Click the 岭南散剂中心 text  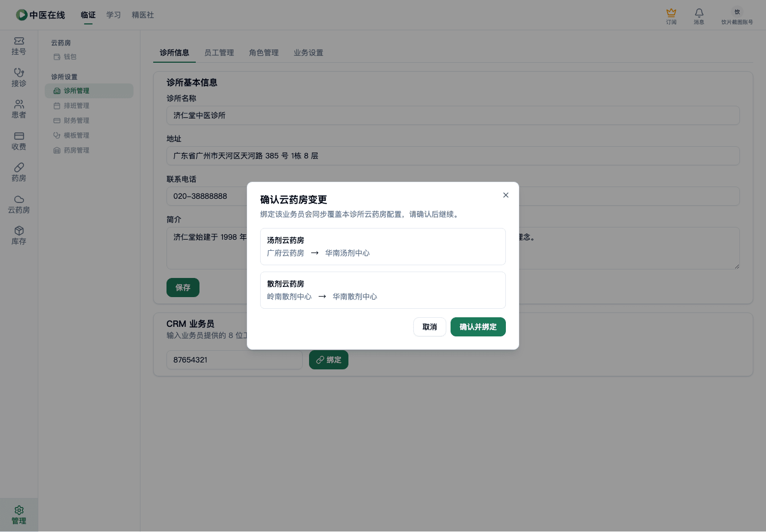(x=289, y=297)
